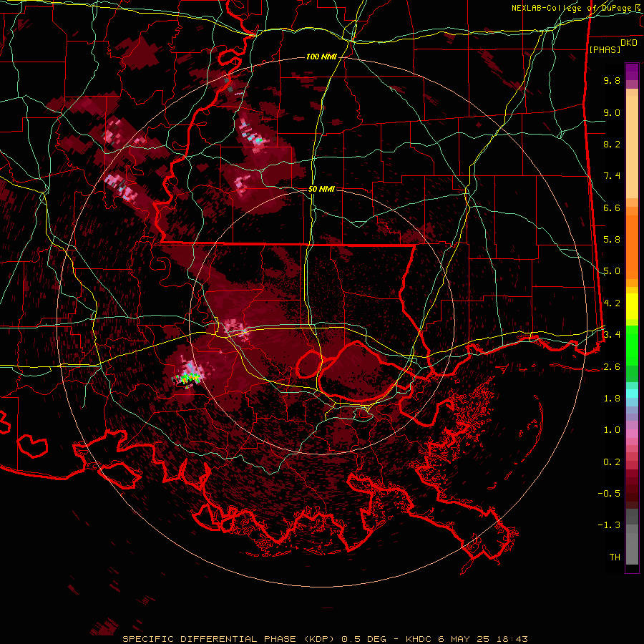Viewport: 644px width, 644px height.
Task: Select the 5.0 scale value
Action: coord(612,271)
